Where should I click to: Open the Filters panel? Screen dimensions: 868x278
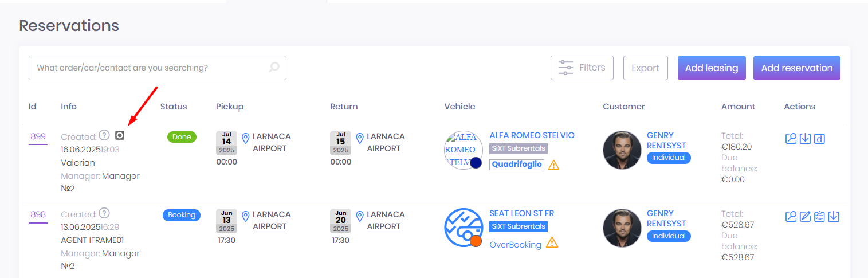582,68
